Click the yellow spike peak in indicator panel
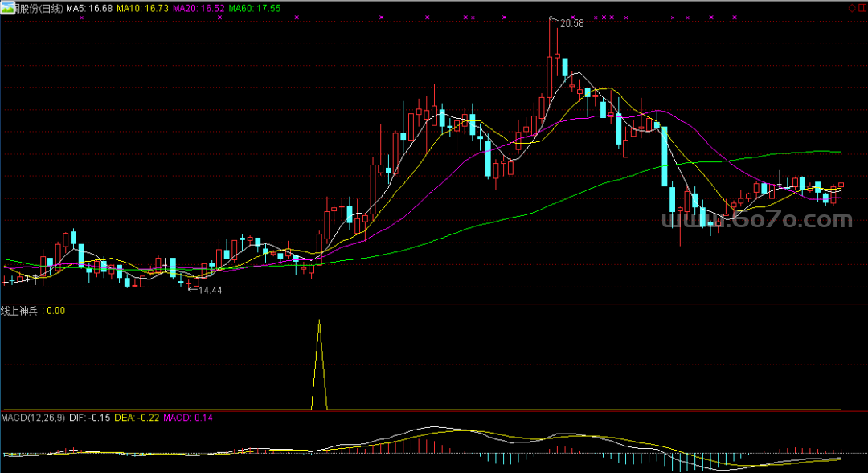The image size is (868, 473). [319, 321]
